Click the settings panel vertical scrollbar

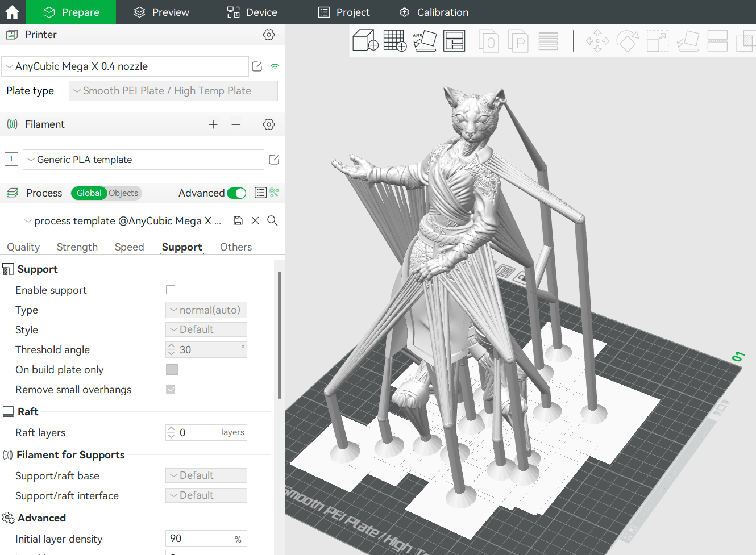click(279, 335)
